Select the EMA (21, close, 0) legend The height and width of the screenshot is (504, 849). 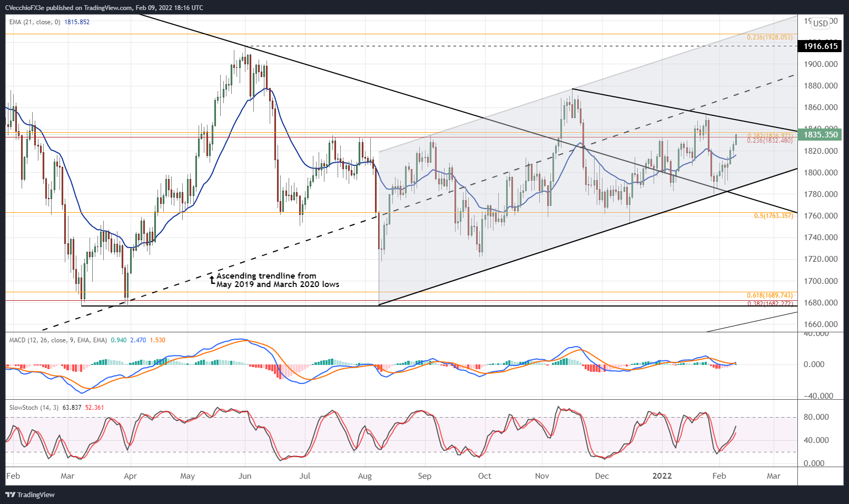[35, 22]
